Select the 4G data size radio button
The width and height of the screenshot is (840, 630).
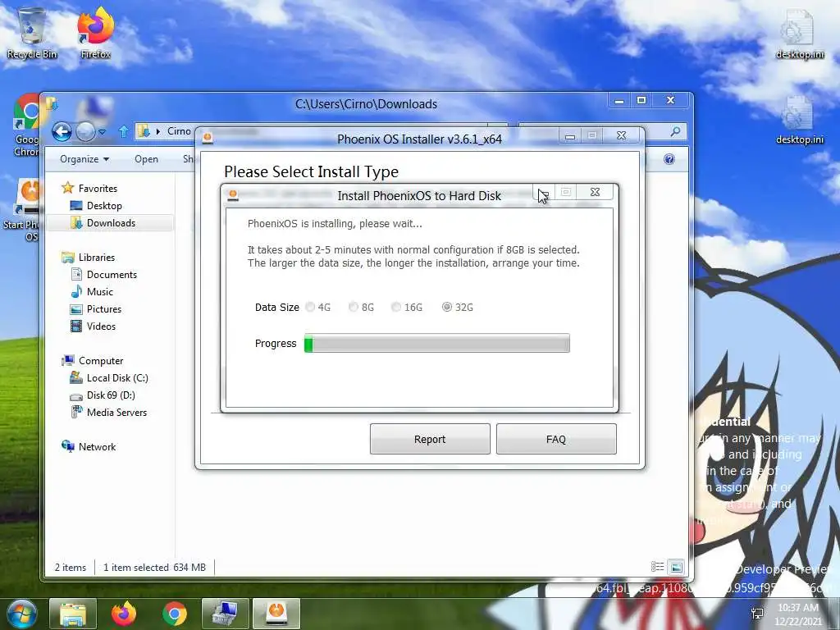click(x=310, y=307)
